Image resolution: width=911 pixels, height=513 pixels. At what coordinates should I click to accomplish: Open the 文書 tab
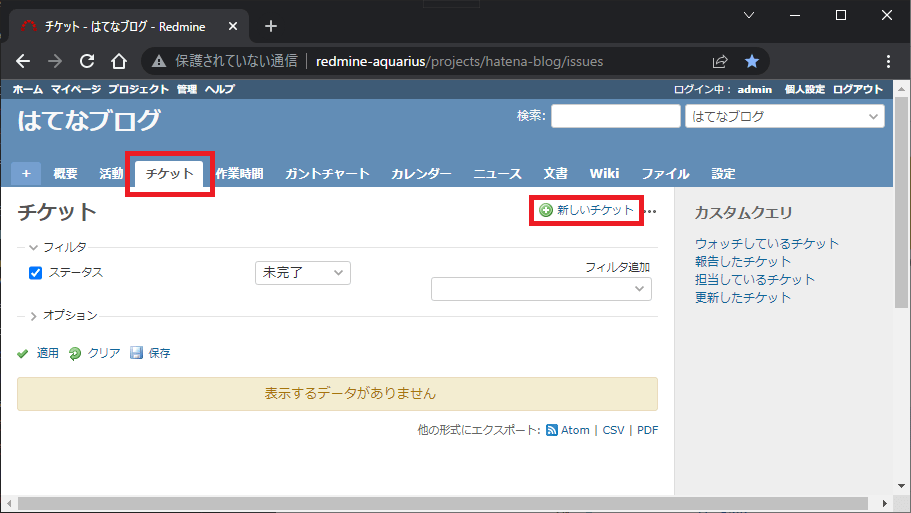555,174
